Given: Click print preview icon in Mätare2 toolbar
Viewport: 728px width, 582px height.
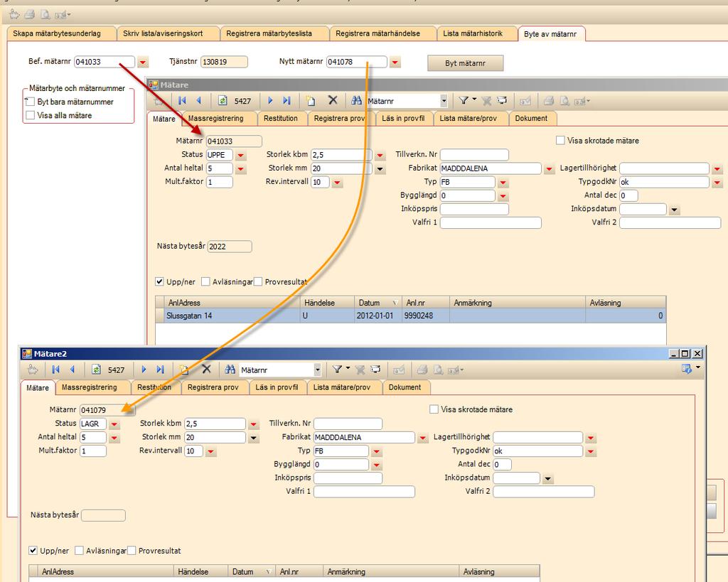Looking at the screenshot, I should [438, 370].
